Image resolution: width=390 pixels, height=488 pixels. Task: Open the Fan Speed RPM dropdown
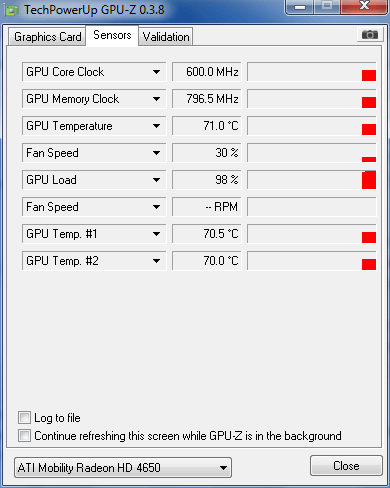tap(156, 207)
